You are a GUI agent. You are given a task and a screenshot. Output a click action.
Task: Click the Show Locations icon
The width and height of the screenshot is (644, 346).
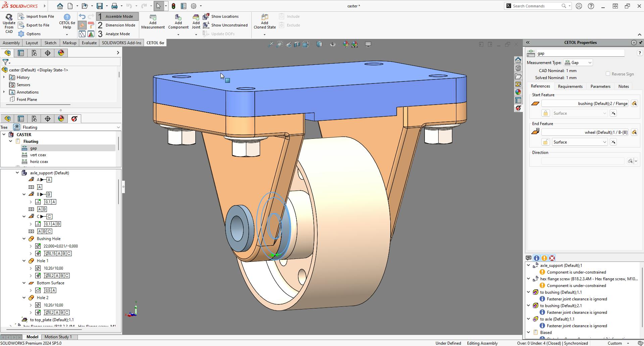[x=206, y=16]
